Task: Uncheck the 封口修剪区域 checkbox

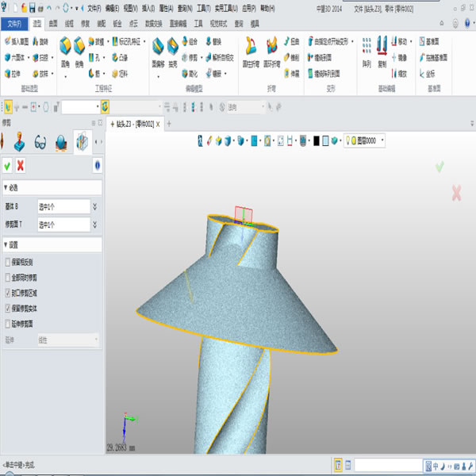Action: point(8,293)
